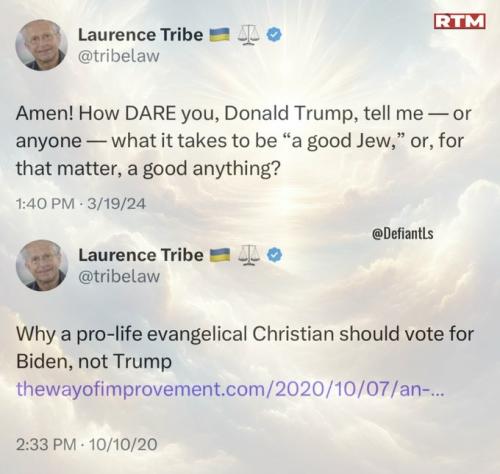Viewport: 500px width, 474px height.
Task: Click scales of justice emoji in 10/10/20 tweet
Action: [x=249, y=255]
